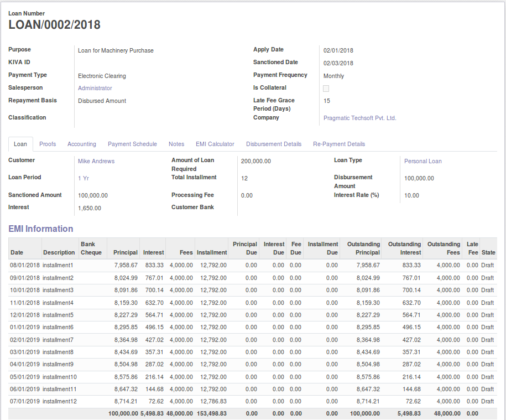View the Disbursement Details tab
Screen dimensions: 506x420
[274, 144]
